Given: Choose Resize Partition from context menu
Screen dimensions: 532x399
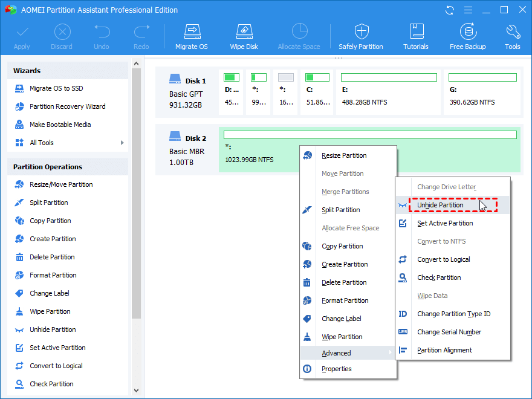Looking at the screenshot, I should 344,155.
